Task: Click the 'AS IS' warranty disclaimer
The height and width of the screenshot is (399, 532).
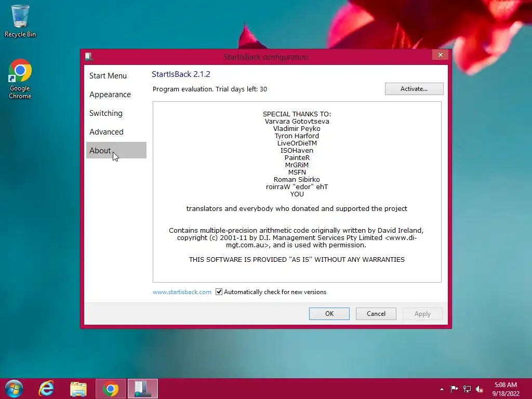Action: (297, 260)
